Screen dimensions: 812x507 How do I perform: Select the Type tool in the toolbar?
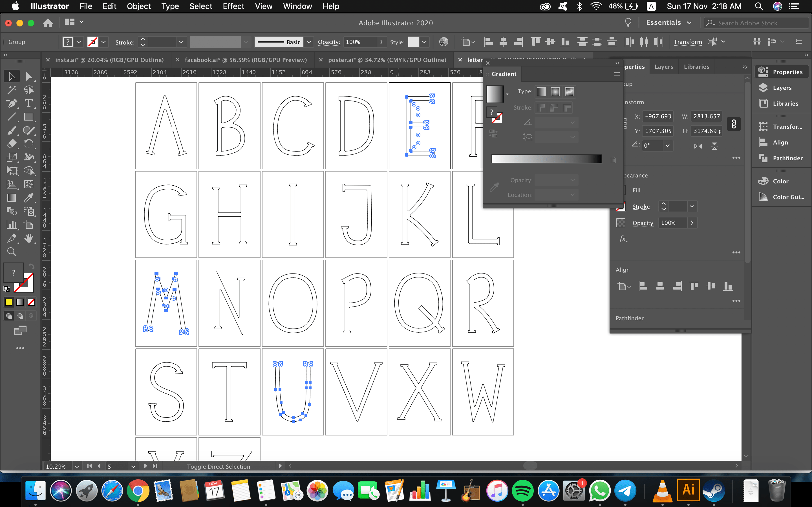coord(29,103)
